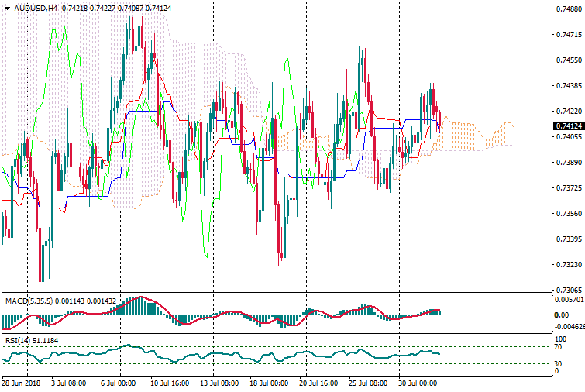Click the 0.73560 price scale label
The height and width of the screenshot is (392, 585).
pos(569,213)
